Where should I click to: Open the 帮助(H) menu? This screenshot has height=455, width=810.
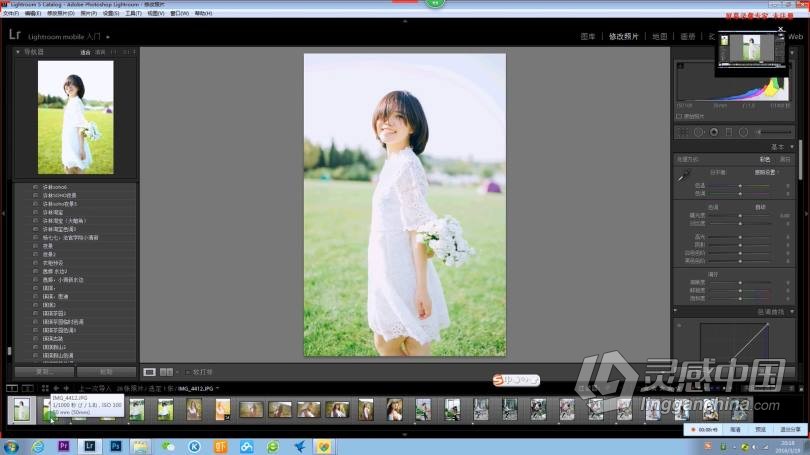(x=203, y=13)
